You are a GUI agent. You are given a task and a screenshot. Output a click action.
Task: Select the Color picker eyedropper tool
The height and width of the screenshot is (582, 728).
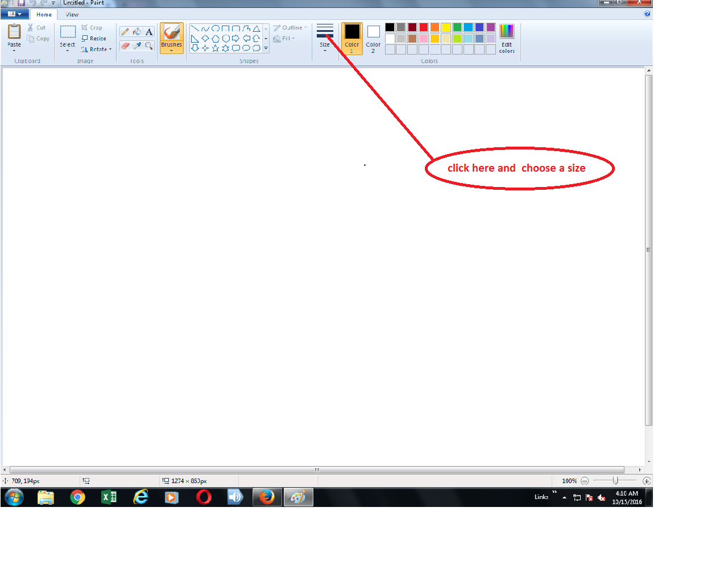click(x=136, y=45)
